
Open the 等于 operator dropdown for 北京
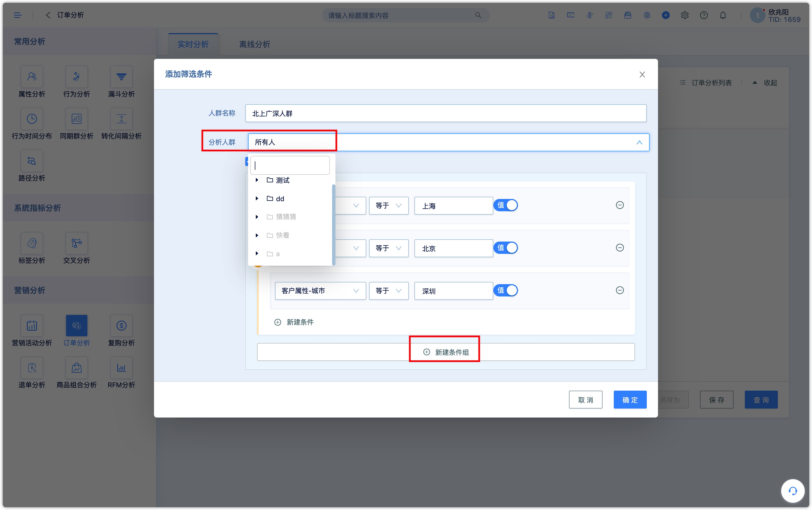tap(388, 248)
